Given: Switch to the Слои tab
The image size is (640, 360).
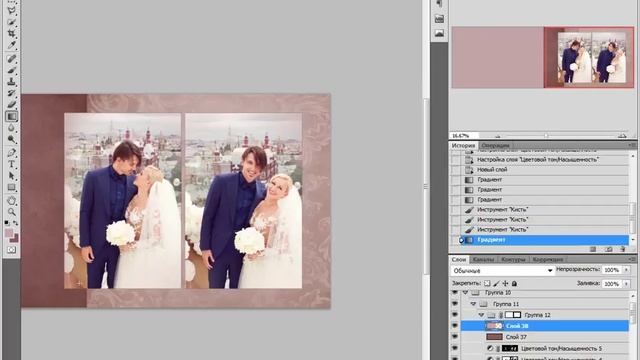Looking at the screenshot, I should coord(459,259).
